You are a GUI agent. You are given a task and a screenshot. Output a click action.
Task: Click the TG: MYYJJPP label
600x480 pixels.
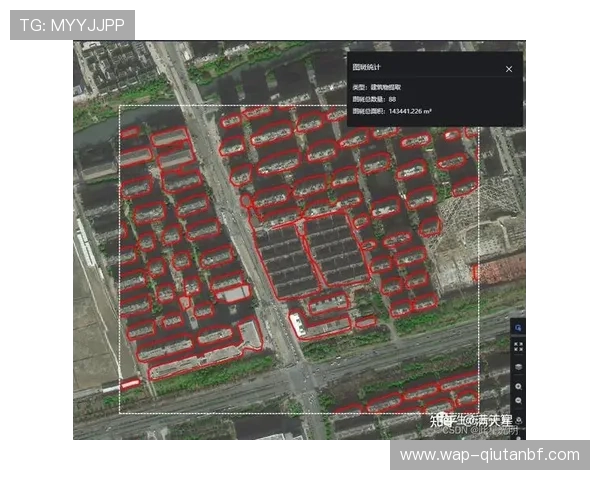pos(71,24)
